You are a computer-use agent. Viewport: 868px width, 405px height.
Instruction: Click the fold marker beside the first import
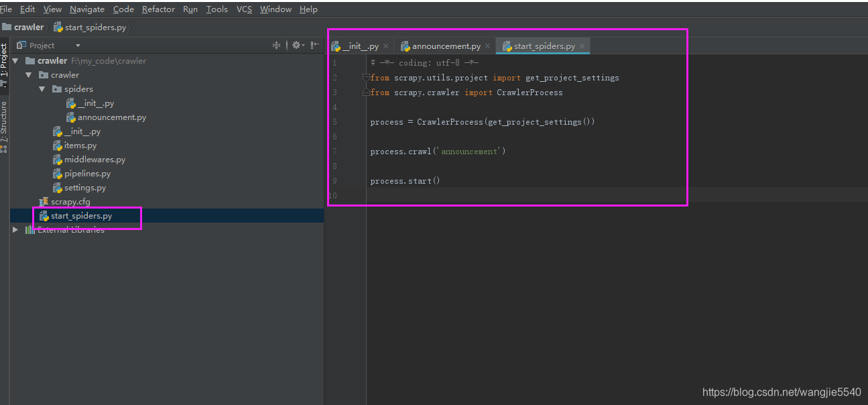coord(366,78)
